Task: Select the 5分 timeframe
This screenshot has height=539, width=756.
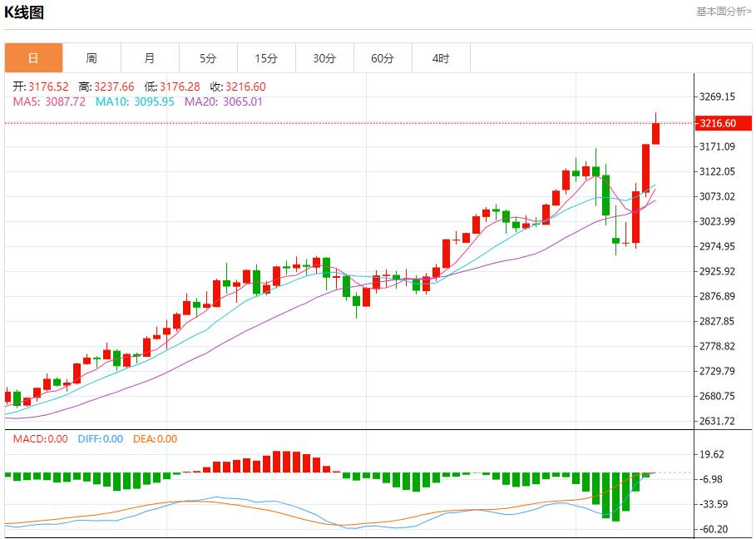Action: pos(208,58)
